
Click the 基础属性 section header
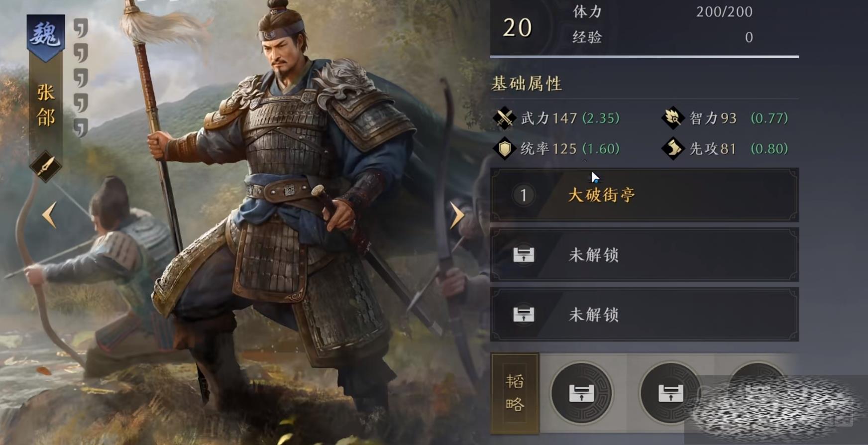pyautogui.click(x=527, y=84)
